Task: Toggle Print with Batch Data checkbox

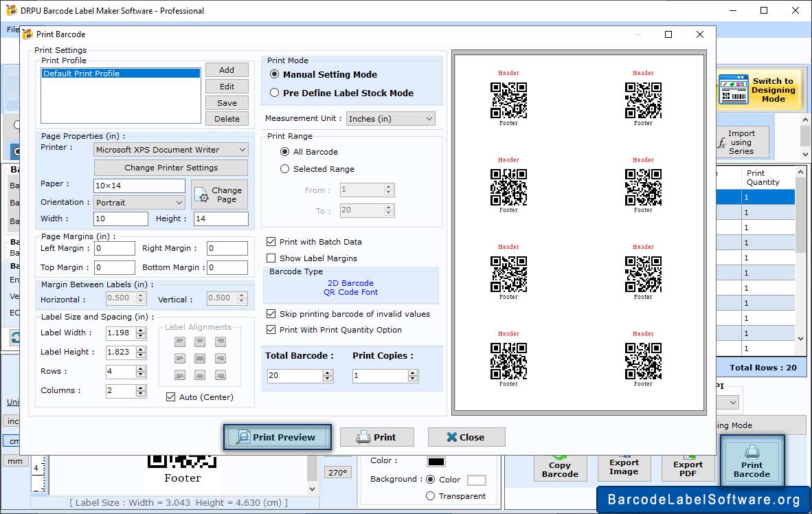Action: point(271,241)
